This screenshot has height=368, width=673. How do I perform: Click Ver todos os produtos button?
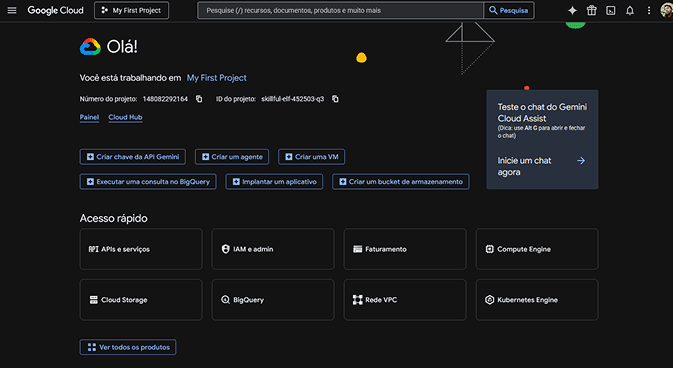pos(128,347)
